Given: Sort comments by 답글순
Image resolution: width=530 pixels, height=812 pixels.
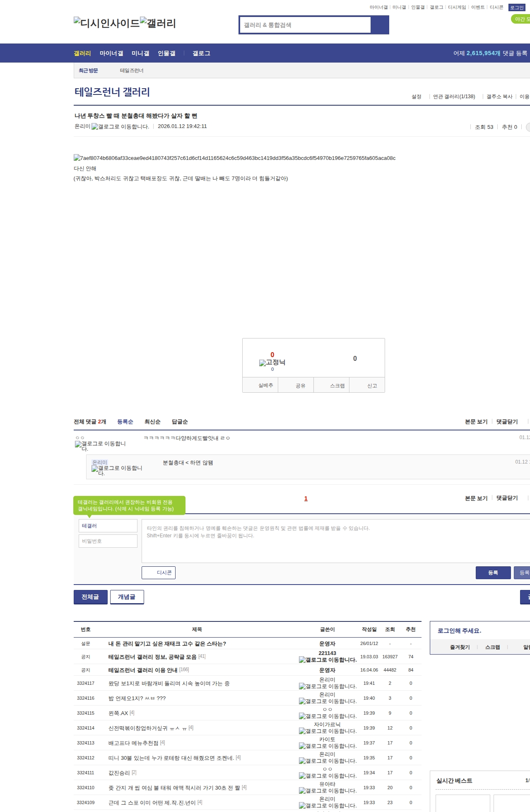Looking at the screenshot, I should coord(180,422).
